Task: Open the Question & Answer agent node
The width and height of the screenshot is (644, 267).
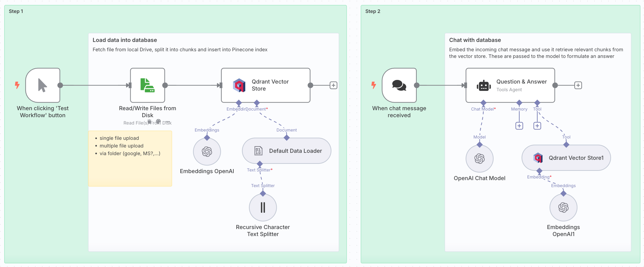Action: [510, 85]
